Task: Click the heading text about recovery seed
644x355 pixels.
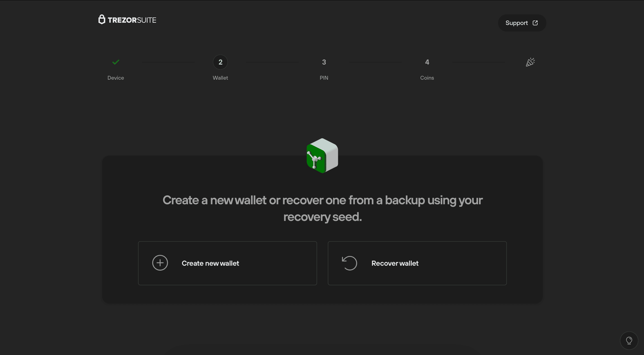Action: pos(322,208)
